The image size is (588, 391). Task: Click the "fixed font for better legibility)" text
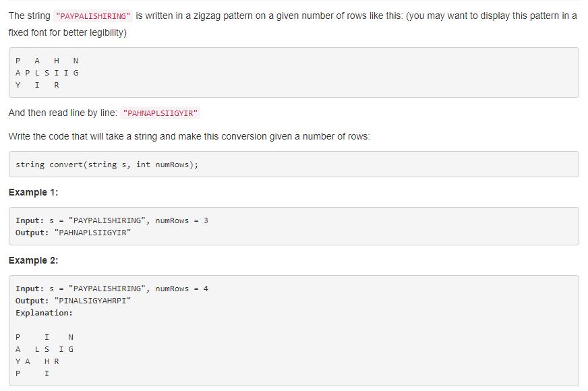pos(67,32)
